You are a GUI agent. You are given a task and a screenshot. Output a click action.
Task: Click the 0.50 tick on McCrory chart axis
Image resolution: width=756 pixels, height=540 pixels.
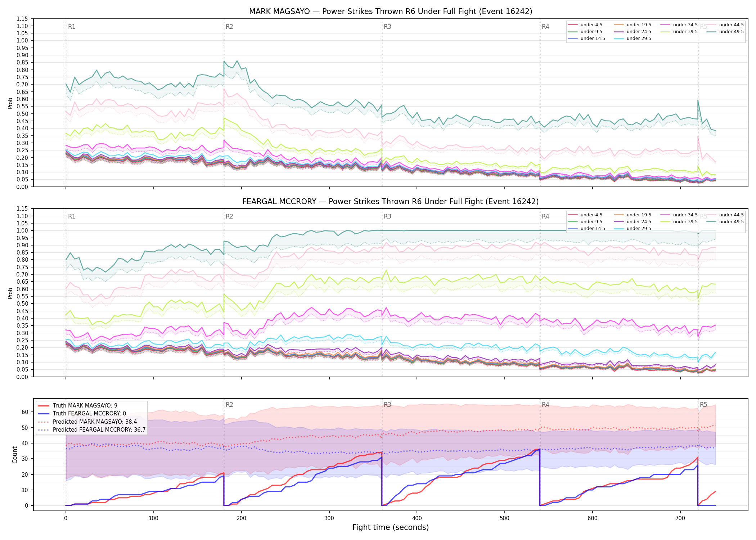tap(22, 304)
